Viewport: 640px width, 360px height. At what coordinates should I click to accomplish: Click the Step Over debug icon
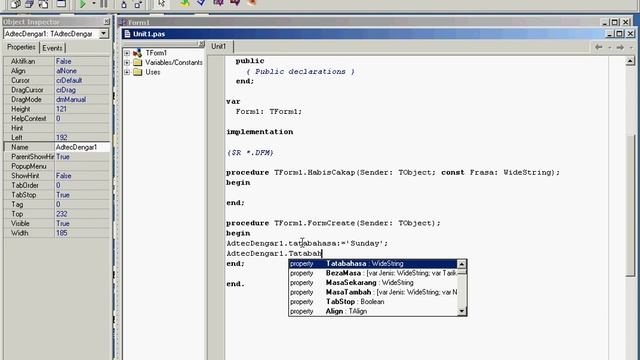(x=138, y=4)
